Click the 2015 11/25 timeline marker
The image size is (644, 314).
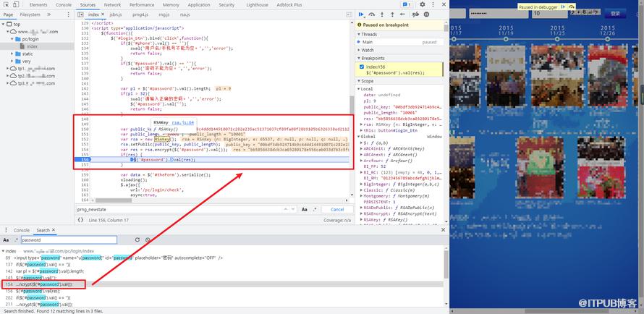pyautogui.click(x=557, y=39)
